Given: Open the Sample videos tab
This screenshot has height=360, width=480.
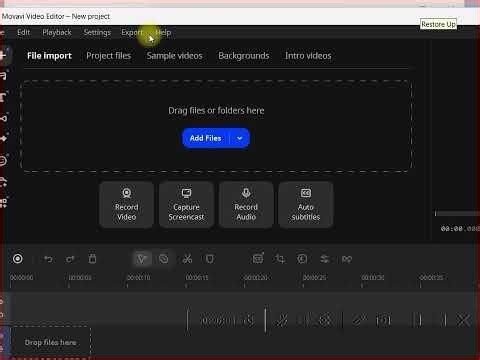Looking at the screenshot, I should click(174, 56).
